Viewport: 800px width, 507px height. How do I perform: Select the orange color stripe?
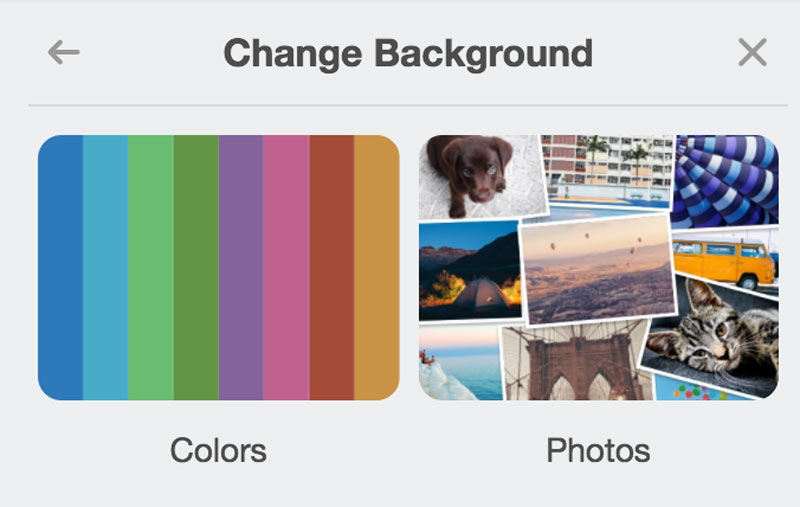(x=377, y=267)
